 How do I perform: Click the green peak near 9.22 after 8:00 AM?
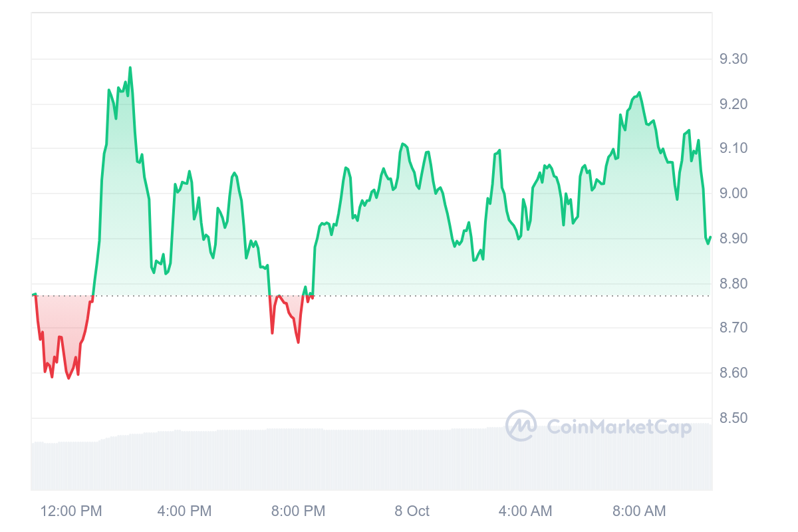tap(639, 93)
